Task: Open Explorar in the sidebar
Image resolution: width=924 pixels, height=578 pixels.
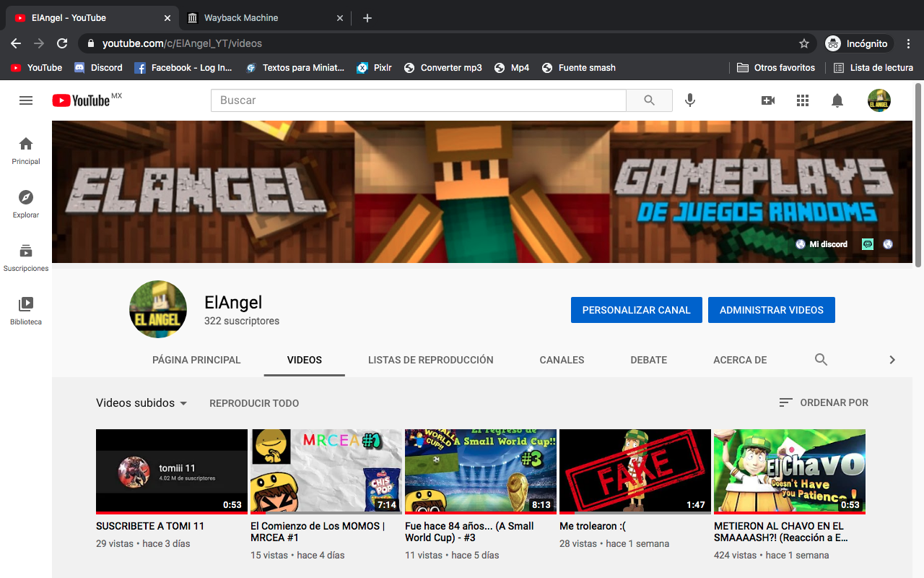Action: pyautogui.click(x=26, y=204)
